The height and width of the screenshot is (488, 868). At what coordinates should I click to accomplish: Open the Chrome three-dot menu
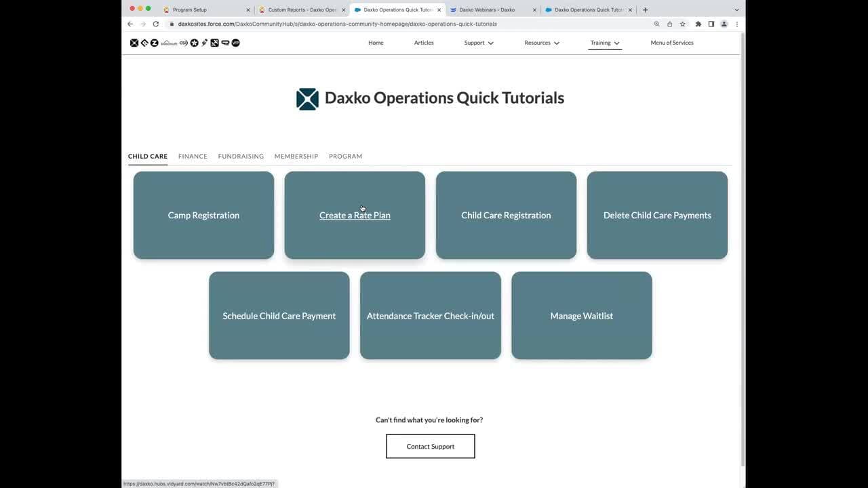(x=736, y=24)
